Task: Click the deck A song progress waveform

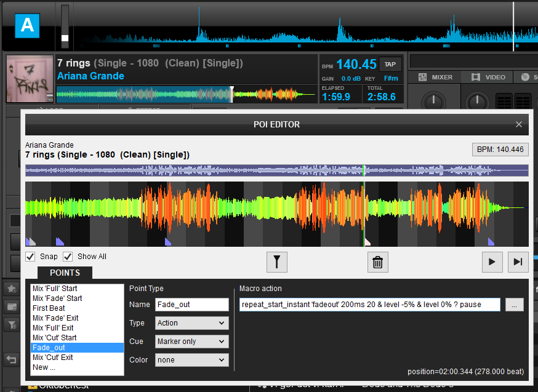Action: pos(187,94)
